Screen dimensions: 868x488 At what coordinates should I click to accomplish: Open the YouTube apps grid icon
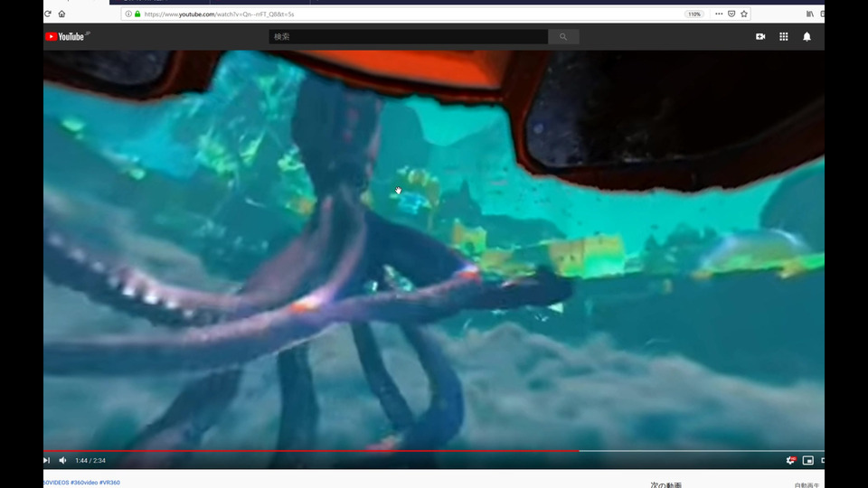point(784,36)
